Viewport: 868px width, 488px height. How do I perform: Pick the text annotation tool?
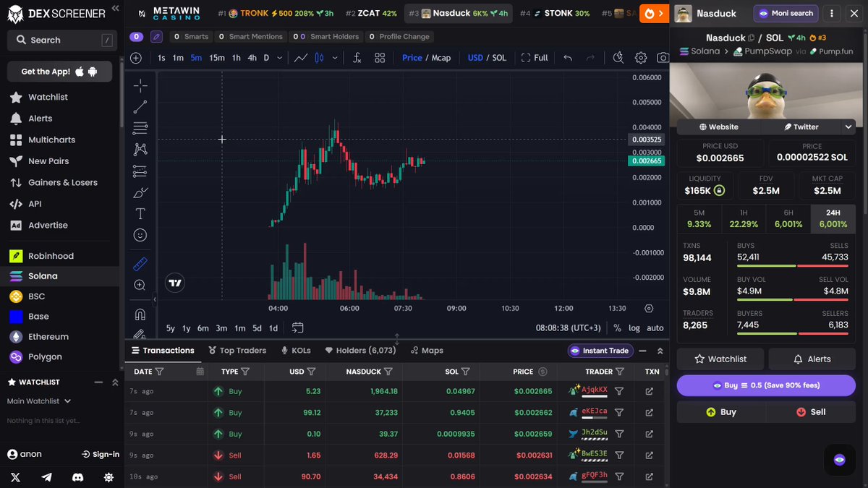(x=140, y=214)
